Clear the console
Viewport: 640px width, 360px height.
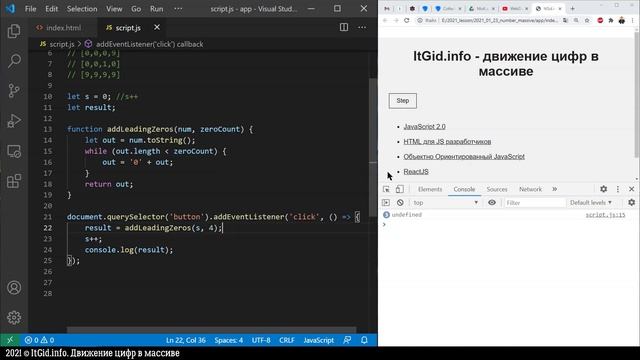coord(400,202)
